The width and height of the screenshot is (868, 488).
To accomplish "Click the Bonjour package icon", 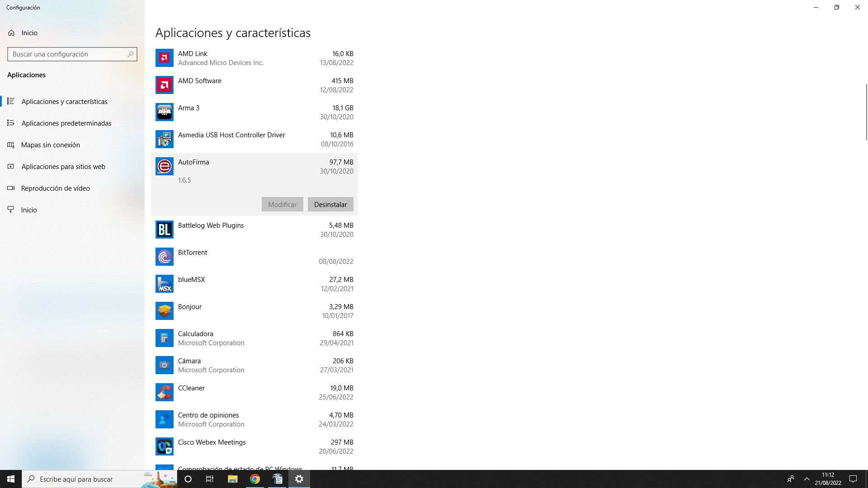I will [x=164, y=311].
